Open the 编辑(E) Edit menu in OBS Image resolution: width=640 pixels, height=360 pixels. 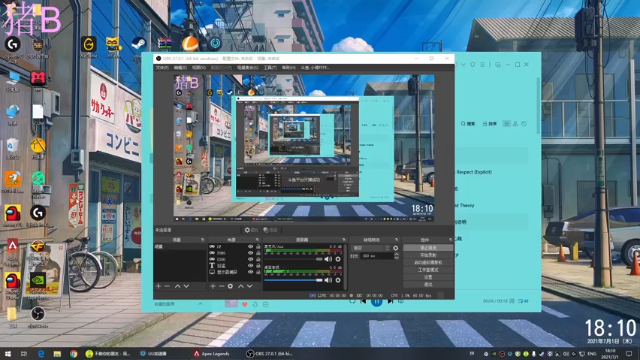pyautogui.click(x=180, y=68)
